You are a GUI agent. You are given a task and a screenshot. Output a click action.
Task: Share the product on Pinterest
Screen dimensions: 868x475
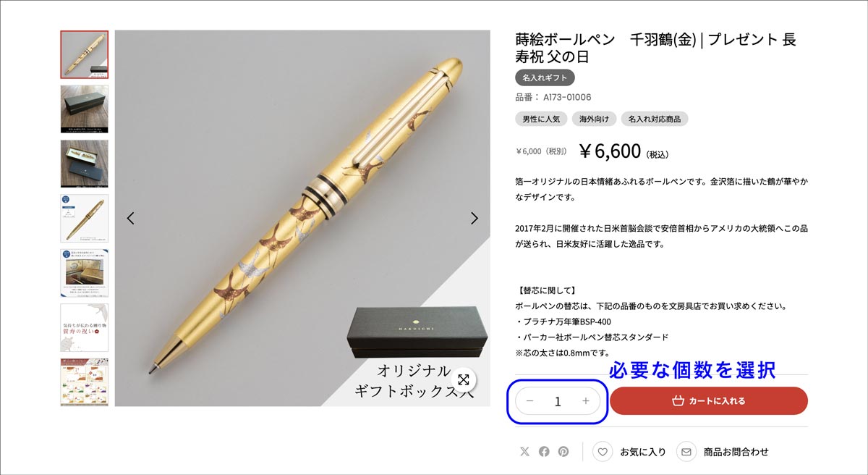point(563,452)
